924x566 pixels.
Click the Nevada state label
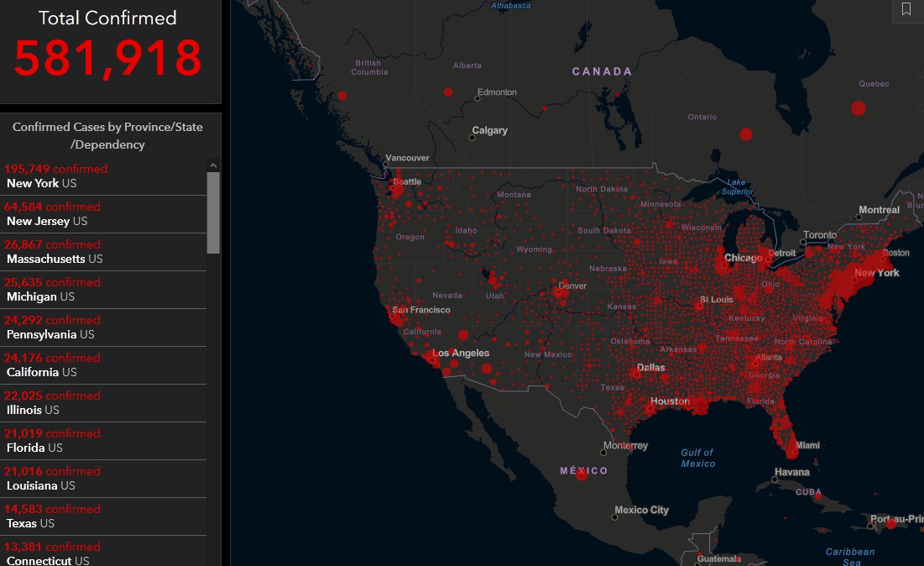coord(447,296)
